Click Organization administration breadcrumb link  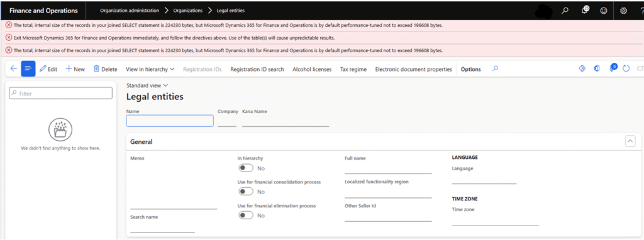130,10
